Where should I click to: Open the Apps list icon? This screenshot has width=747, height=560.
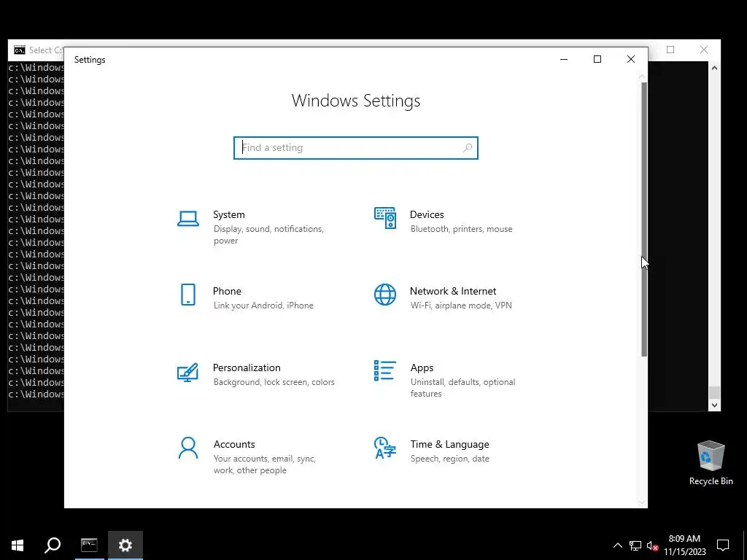385,370
